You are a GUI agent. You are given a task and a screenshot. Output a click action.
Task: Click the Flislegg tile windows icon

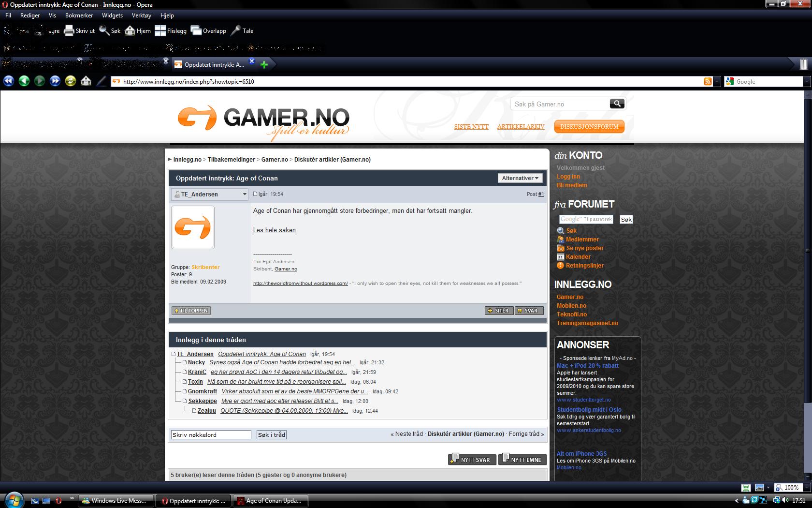pyautogui.click(x=160, y=30)
